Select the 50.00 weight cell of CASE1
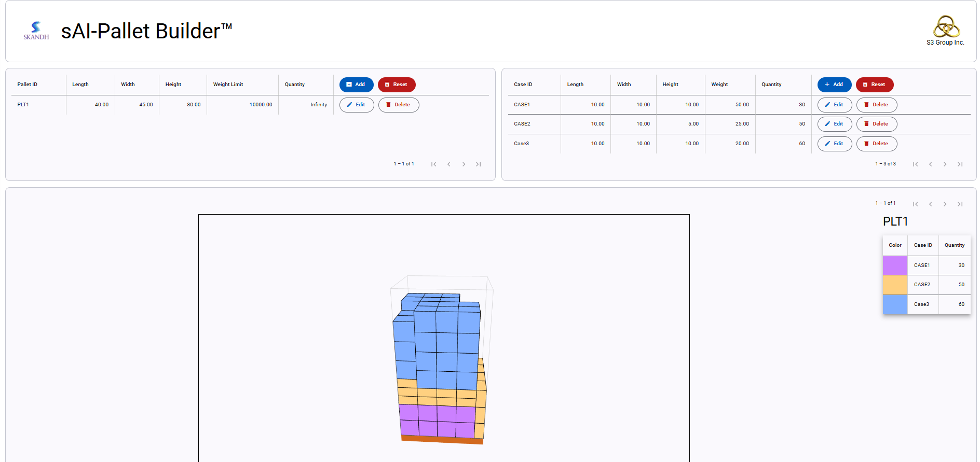The height and width of the screenshot is (462, 980). 730,105
